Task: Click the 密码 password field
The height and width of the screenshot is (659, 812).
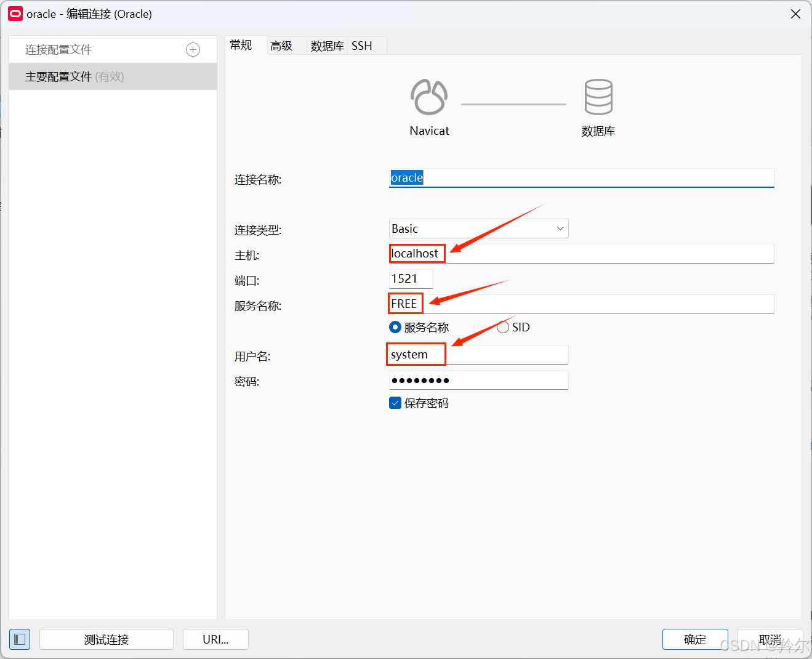Action: [479, 380]
